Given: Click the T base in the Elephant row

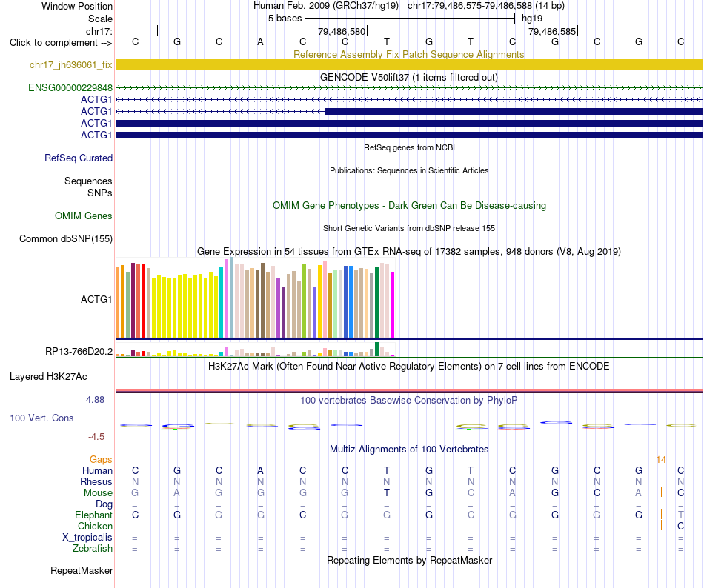Looking at the screenshot, I should click(x=680, y=515).
